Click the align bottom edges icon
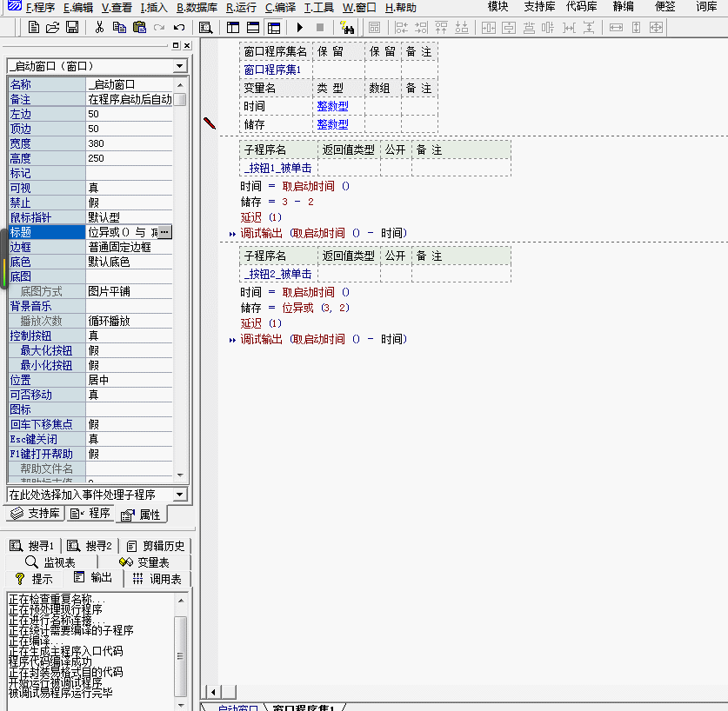The height and width of the screenshot is (711, 728). coord(462,28)
